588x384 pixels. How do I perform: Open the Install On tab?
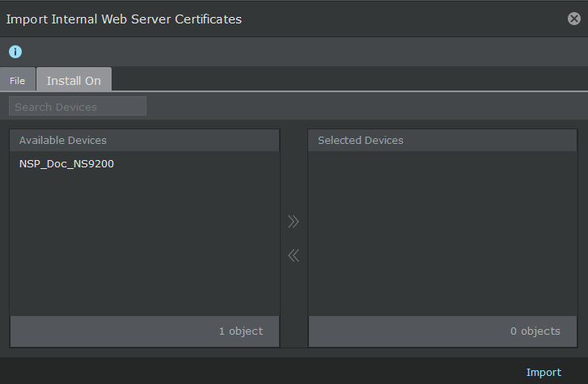click(74, 79)
